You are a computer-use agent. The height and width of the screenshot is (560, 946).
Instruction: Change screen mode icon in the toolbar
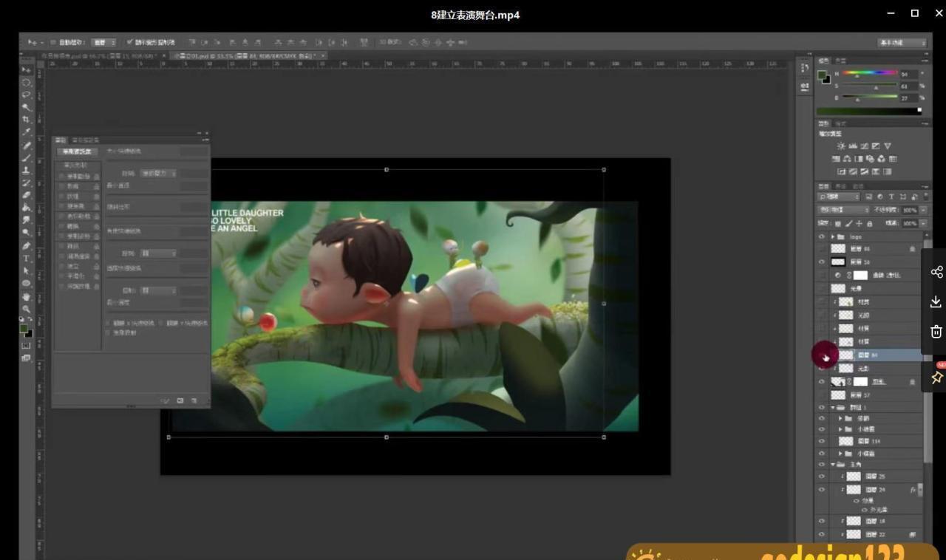26,358
